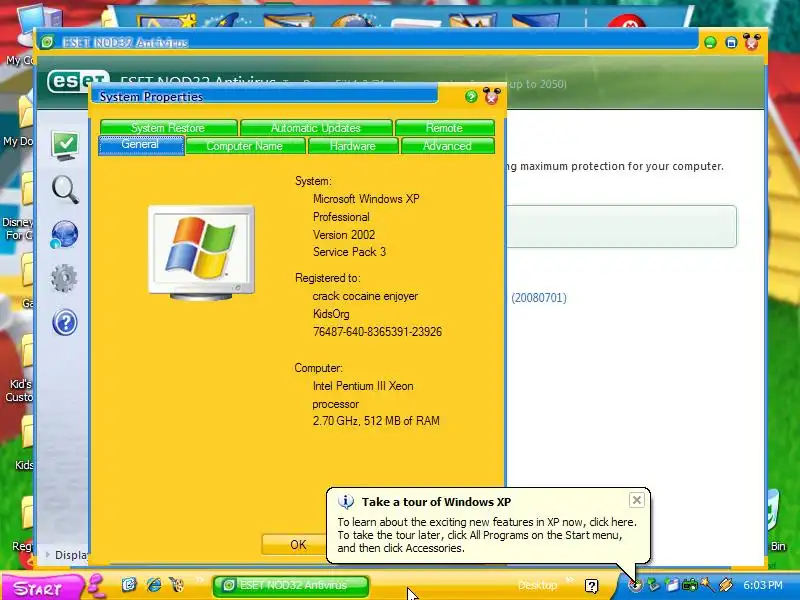Viewport: 800px width, 600px height.
Task: Launch Internet Explorer from quick launch
Action: (x=154, y=585)
